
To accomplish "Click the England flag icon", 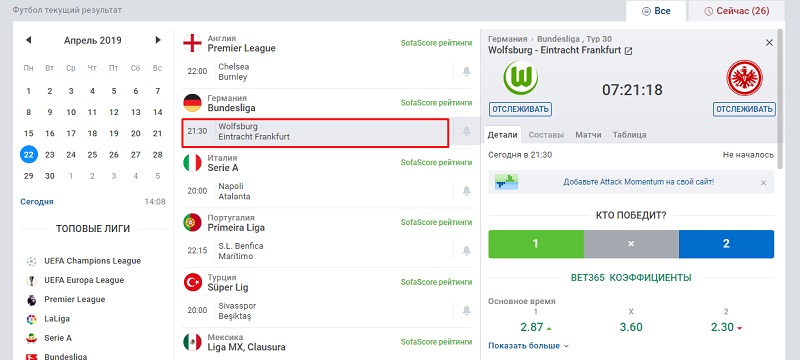I will [x=192, y=43].
